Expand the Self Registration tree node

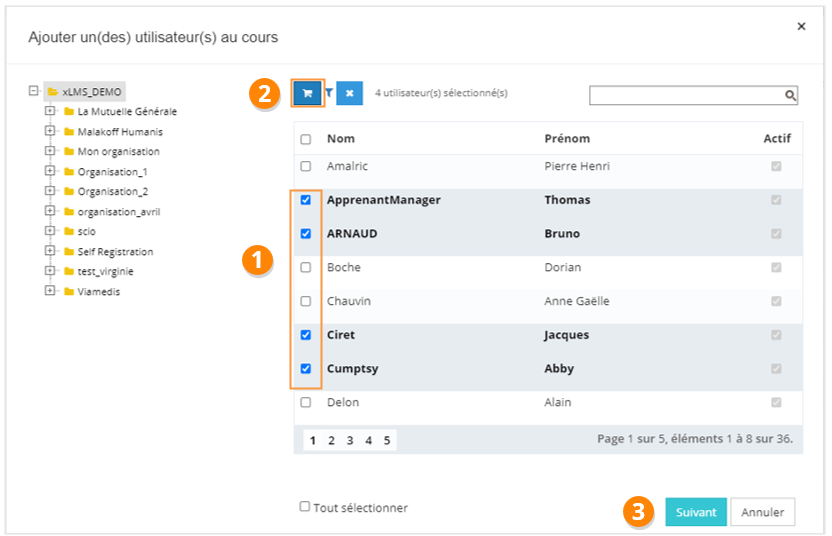click(49, 251)
